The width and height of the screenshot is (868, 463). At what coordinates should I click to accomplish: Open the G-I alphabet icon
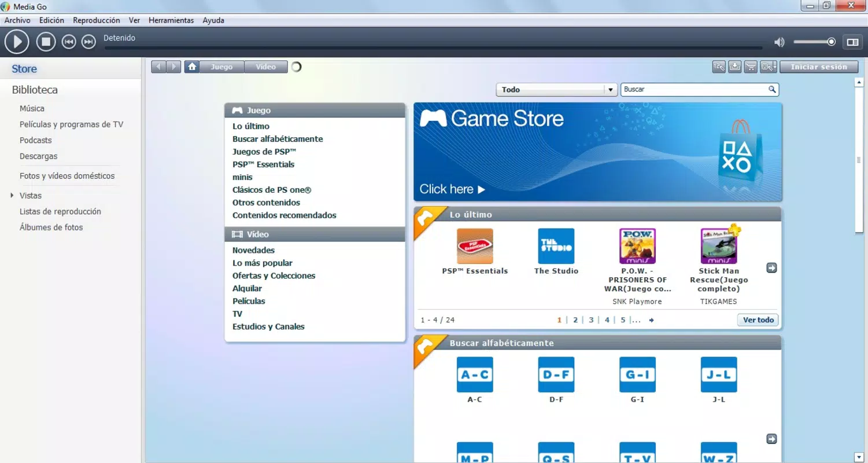(x=637, y=374)
